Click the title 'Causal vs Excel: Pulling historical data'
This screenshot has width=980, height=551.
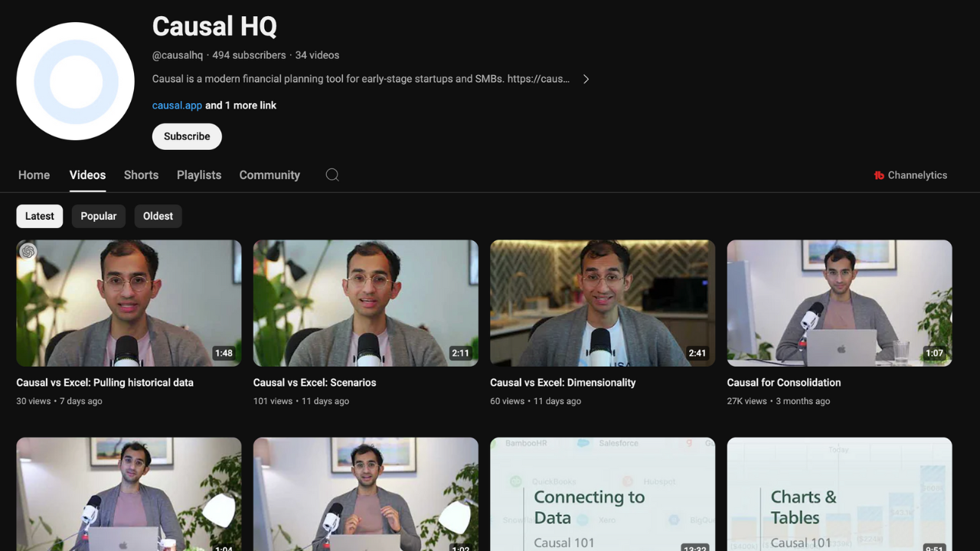coord(105,383)
